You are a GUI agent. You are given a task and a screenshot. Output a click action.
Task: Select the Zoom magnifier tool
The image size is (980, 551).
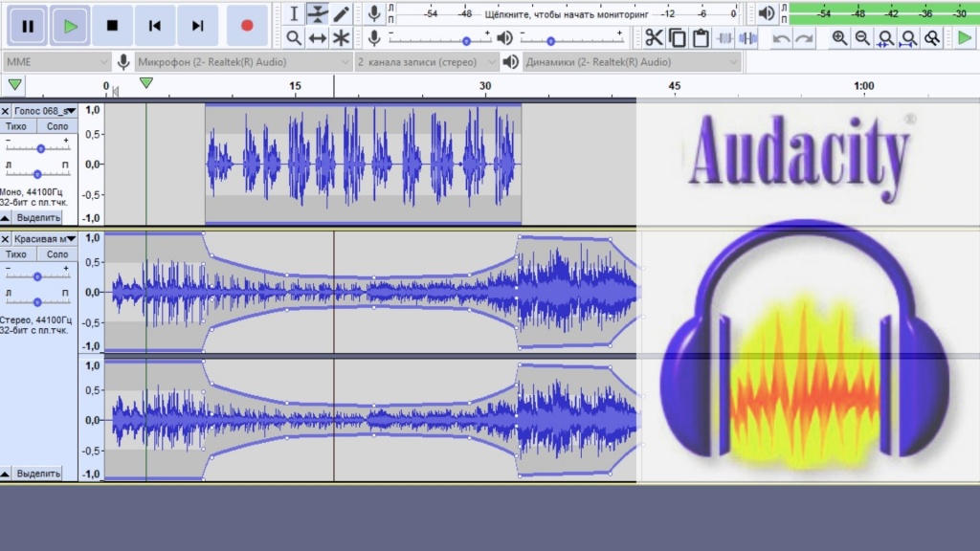point(293,38)
